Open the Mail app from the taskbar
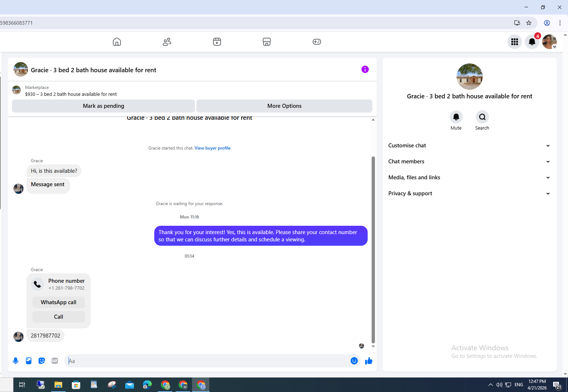Screen dimensions: 568x392 (x=130, y=385)
